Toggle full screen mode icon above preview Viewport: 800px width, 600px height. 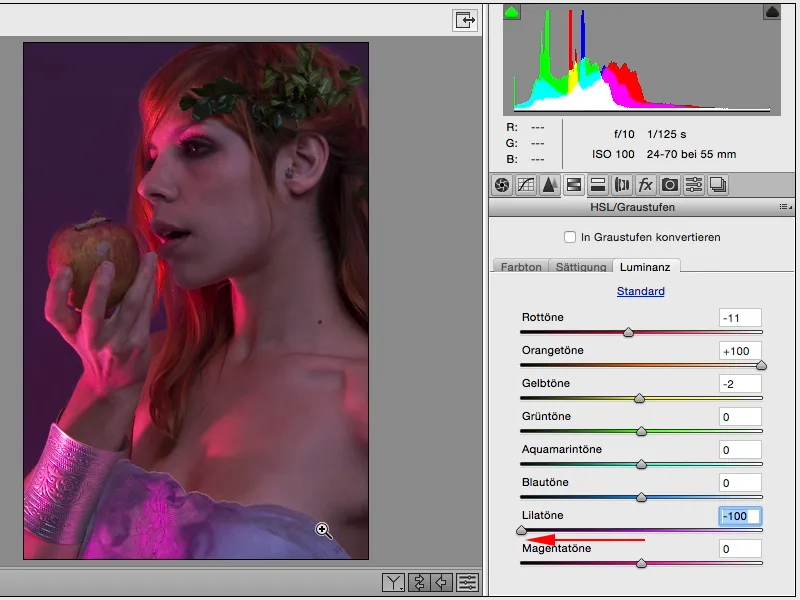click(x=465, y=20)
